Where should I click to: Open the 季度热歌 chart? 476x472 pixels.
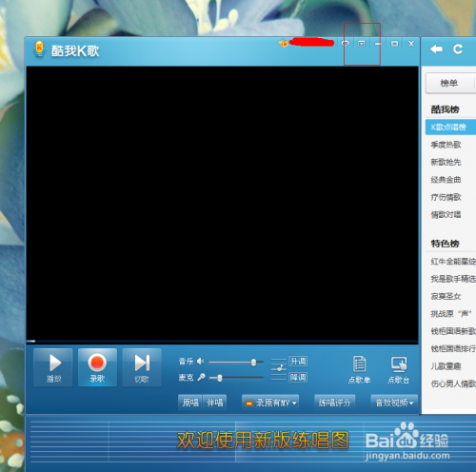446,145
